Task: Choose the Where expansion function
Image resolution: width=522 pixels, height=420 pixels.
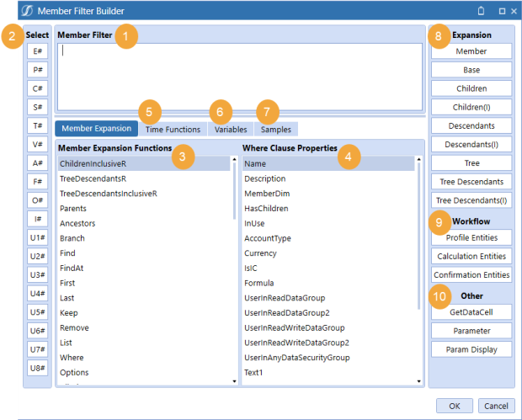Action: click(x=72, y=358)
